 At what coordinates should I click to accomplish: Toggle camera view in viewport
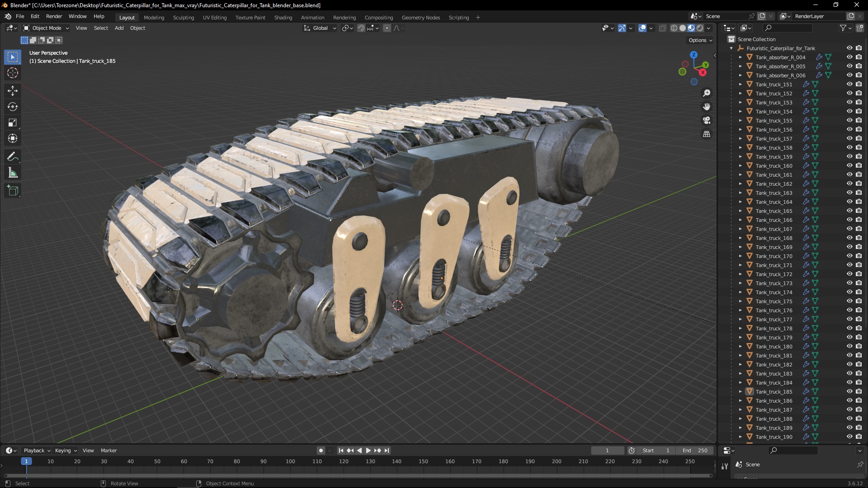point(707,121)
